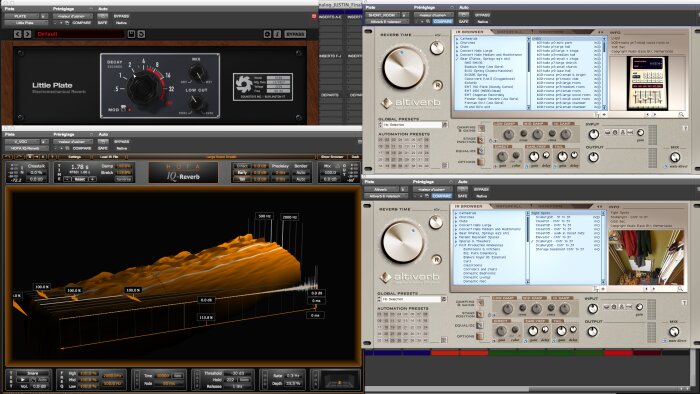Click the Altiverb logo in SHORT_ROOM window
700x394 pixels.
tap(410, 103)
